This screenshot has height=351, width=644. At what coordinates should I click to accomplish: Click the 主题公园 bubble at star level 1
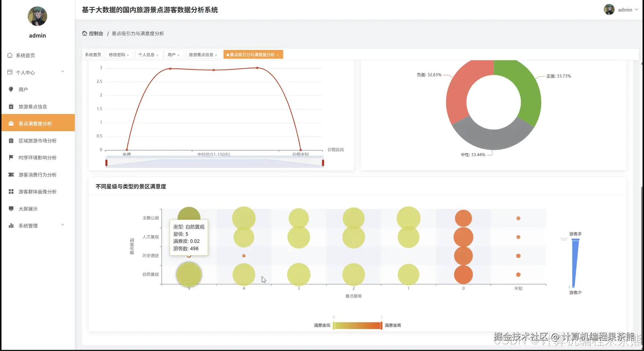408,218
